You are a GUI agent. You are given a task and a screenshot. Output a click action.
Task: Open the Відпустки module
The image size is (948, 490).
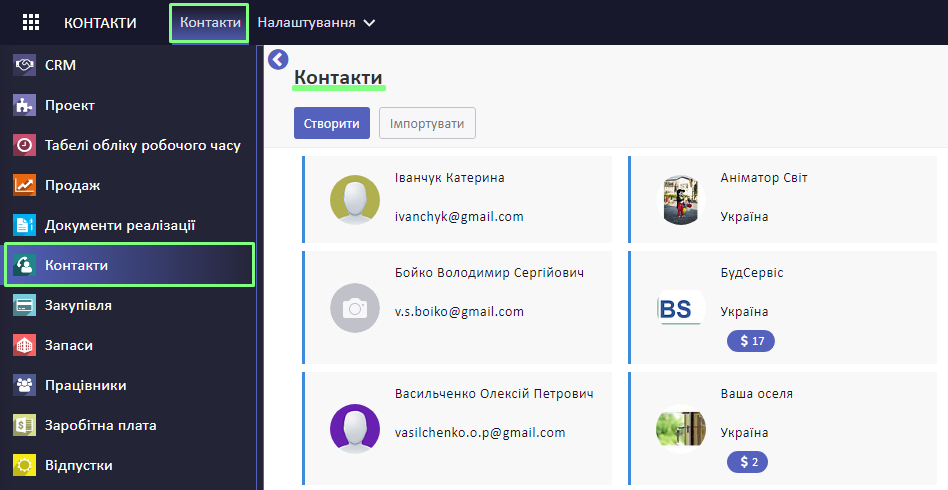(x=78, y=465)
